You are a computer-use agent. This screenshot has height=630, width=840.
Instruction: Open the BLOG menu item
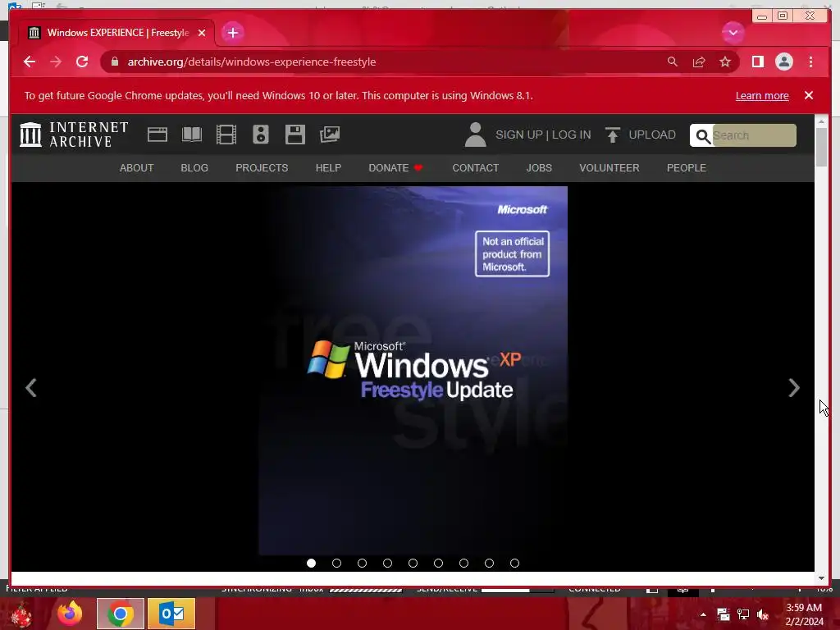[x=194, y=167]
